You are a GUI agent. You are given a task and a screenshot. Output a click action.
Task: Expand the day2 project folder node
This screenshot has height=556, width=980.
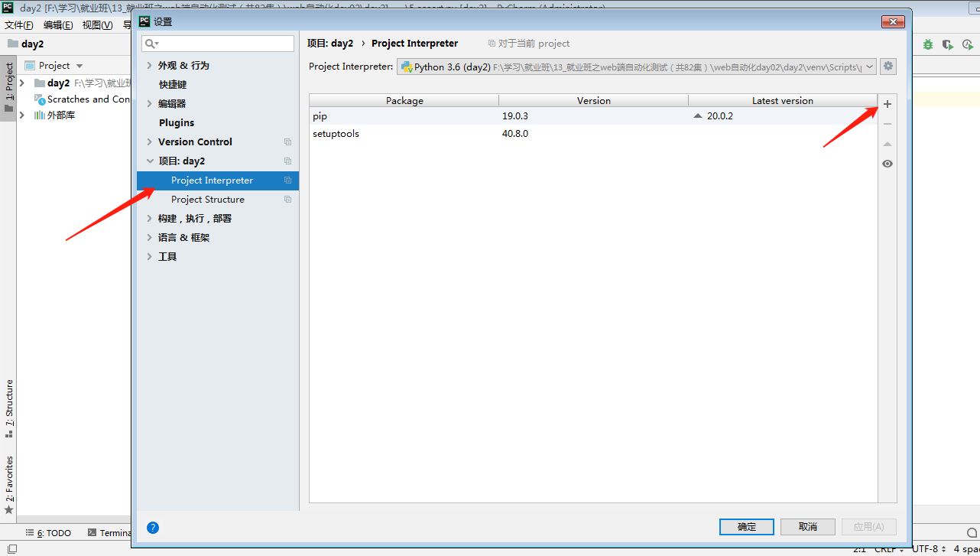coord(21,83)
